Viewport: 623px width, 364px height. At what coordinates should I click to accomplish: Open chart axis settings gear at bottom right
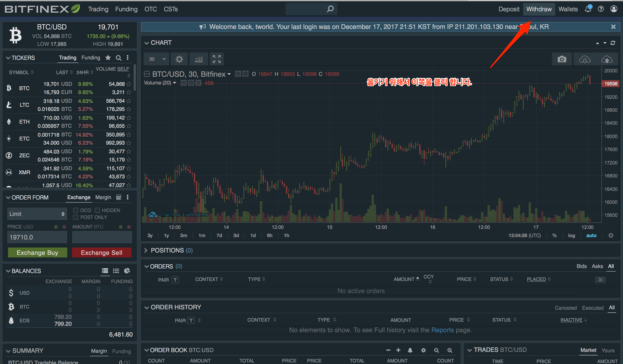[611, 235]
